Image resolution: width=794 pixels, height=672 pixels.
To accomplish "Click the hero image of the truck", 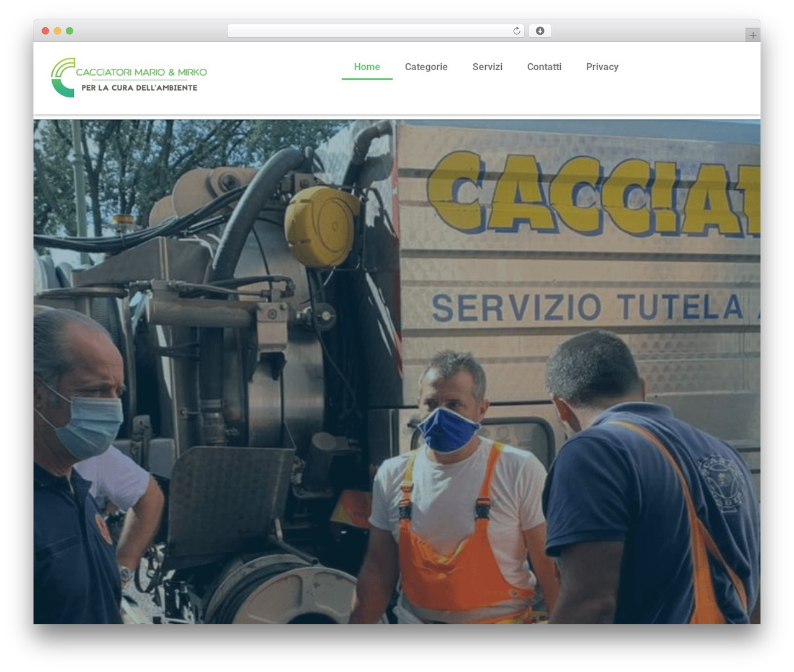I will 397,372.
